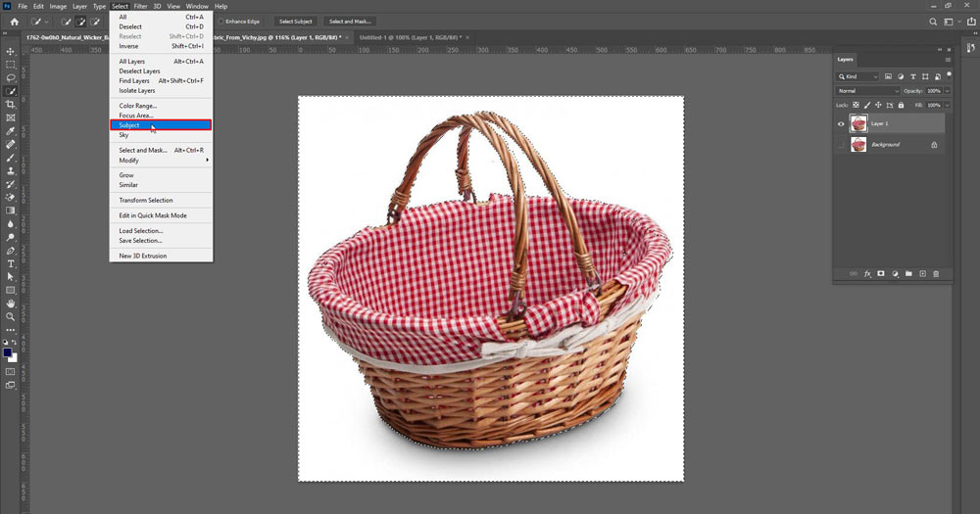Select the Crop tool
Screen dimensions: 980x514
[11, 105]
